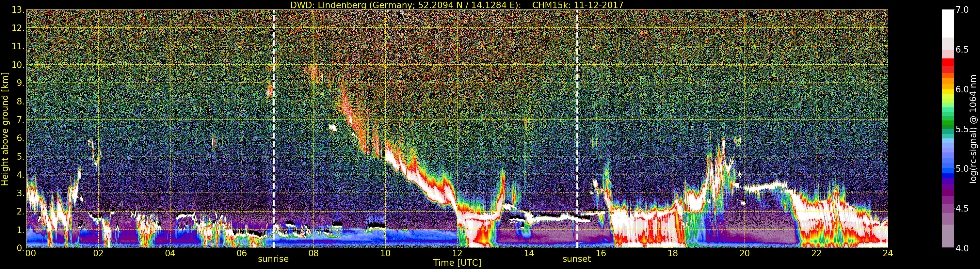This screenshot has width=980, height=269.
Task: Click the 'sunrise' label below the axis
Action: 273,259
